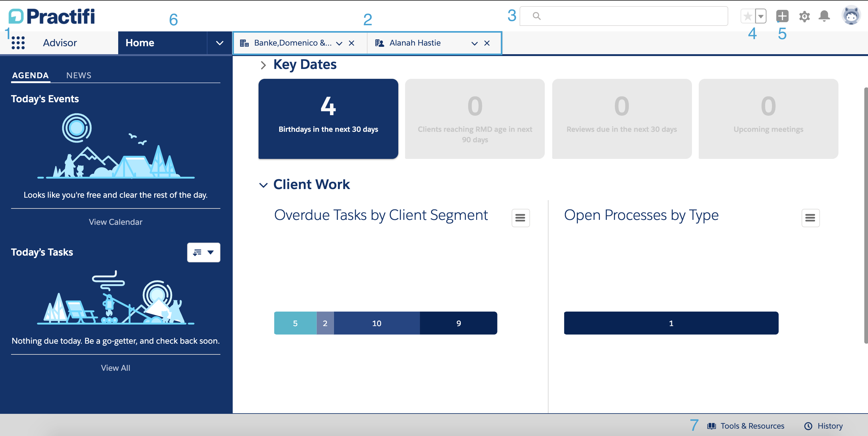The image size is (868, 436).
Task: Open the App Launcher grid icon
Action: tap(18, 43)
